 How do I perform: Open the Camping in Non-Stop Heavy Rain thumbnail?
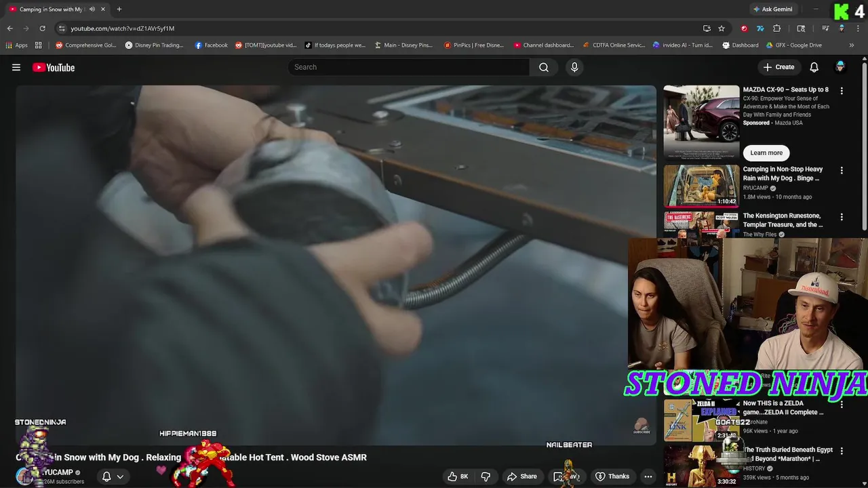click(701, 186)
